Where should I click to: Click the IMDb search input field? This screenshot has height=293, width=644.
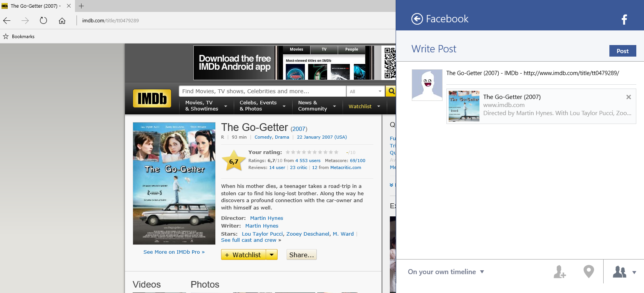point(262,91)
